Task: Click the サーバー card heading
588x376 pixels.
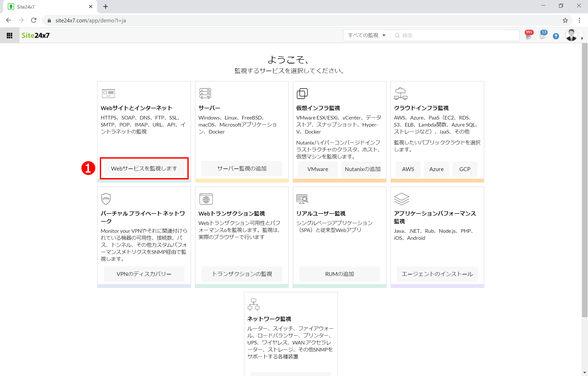Action: (209, 108)
